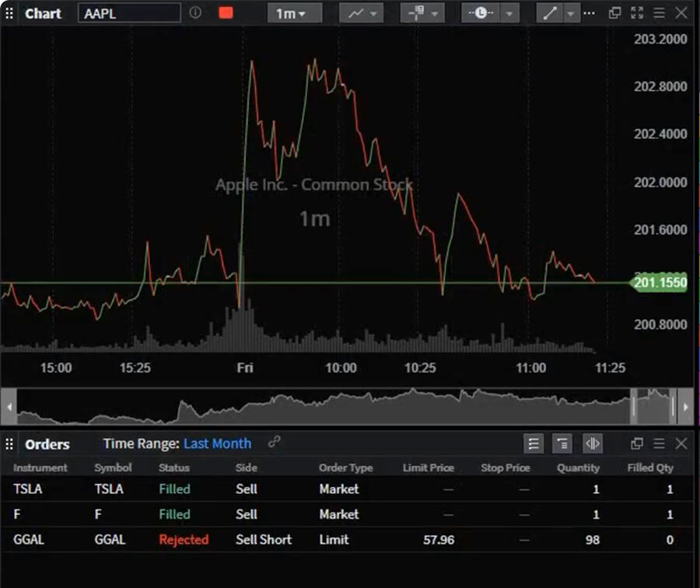
Task: Open the columns layout icon in Orders panel
Action: pos(593,443)
